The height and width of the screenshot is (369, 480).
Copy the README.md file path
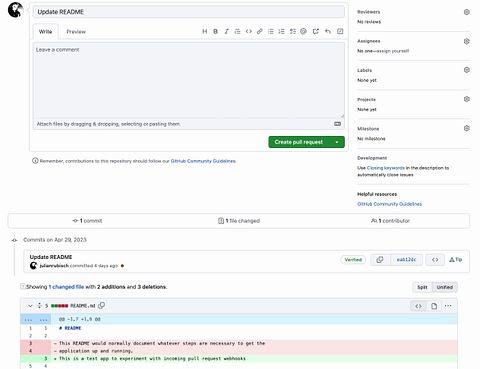coord(102,305)
